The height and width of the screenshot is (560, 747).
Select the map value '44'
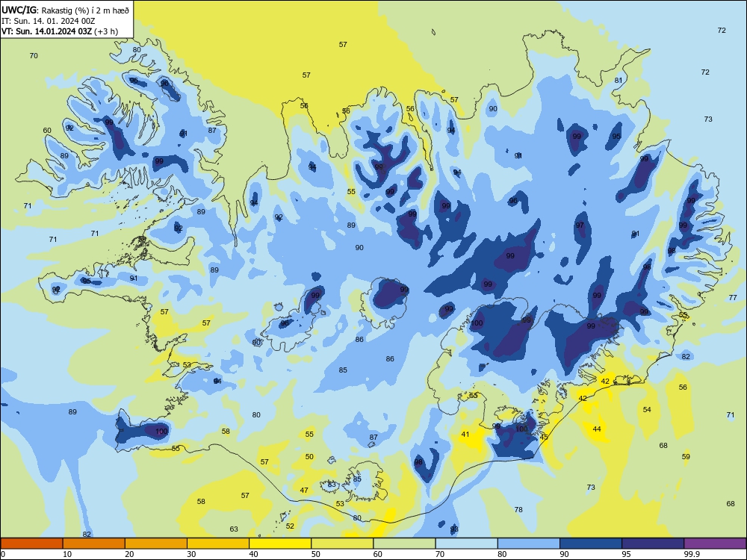(597, 429)
